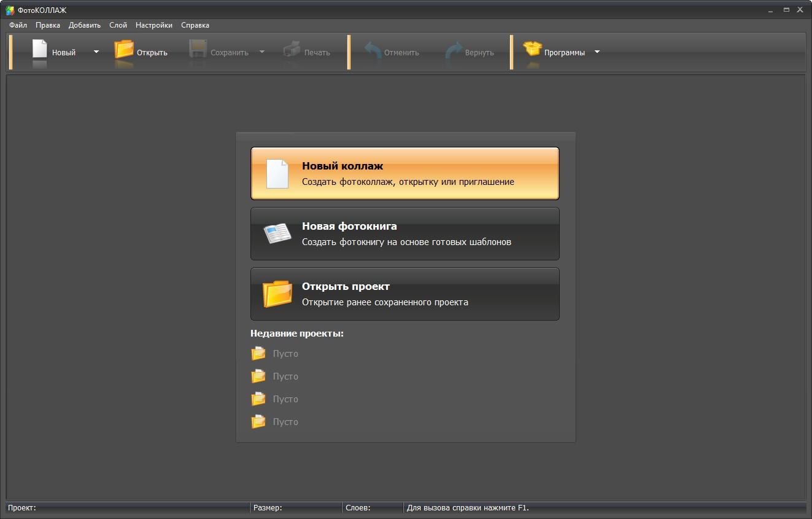Click the printer Печать icon
Viewport: 812px width, 519px height.
[292, 49]
